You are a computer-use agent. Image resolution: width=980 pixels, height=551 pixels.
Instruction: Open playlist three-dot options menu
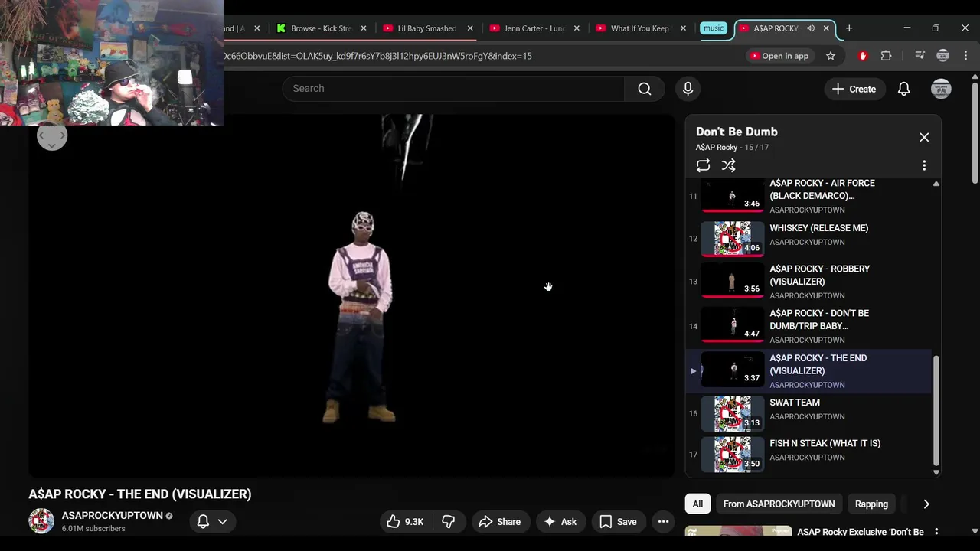point(924,165)
